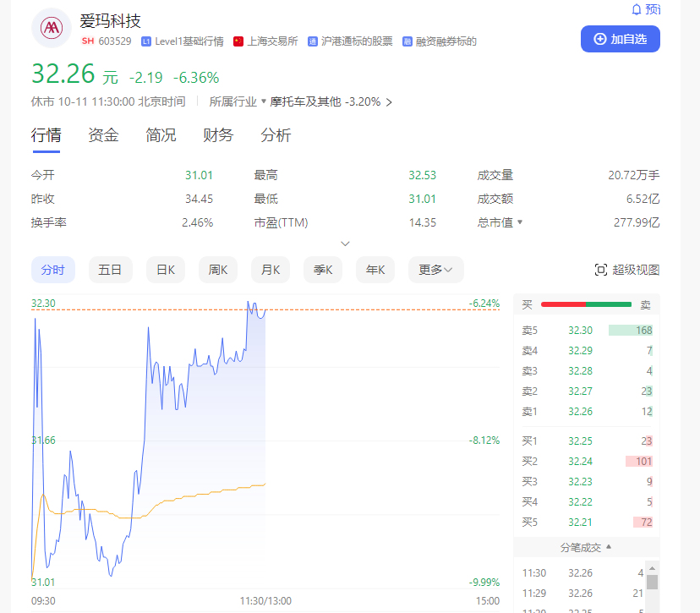The width and height of the screenshot is (700, 613).
Task: Click the 11:30/13:00 time axis label
Action: point(265,601)
